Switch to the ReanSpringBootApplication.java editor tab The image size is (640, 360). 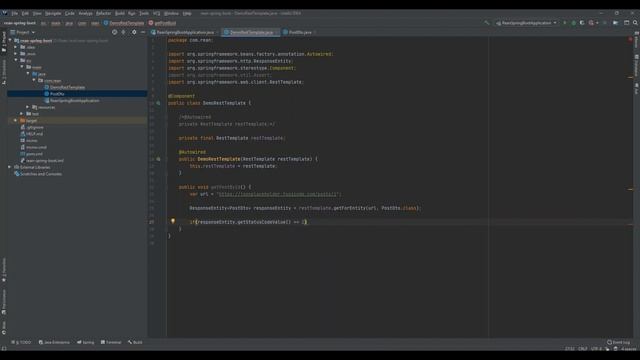[x=184, y=32]
